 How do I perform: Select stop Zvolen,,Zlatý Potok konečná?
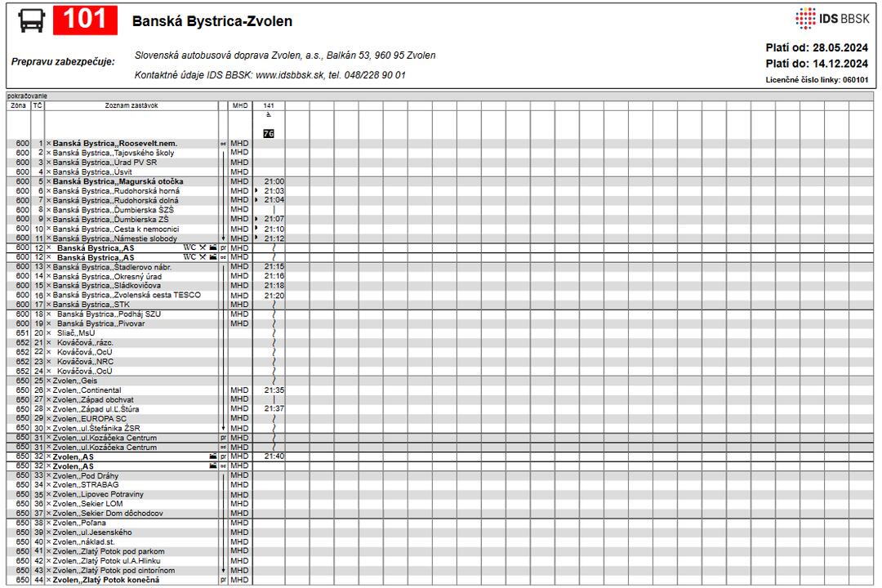105,580
